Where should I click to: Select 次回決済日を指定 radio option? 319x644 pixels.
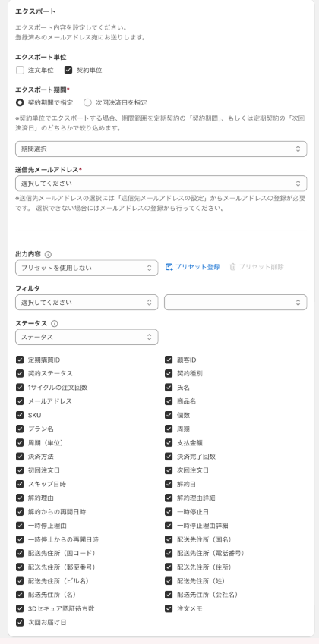click(87, 102)
